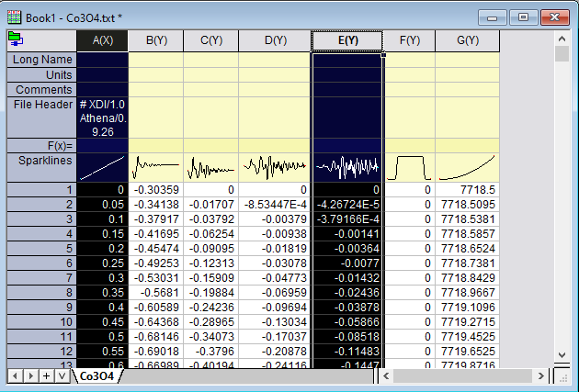The width and height of the screenshot is (579, 392).
Task: Click the File Header row label
Action: tap(41, 118)
